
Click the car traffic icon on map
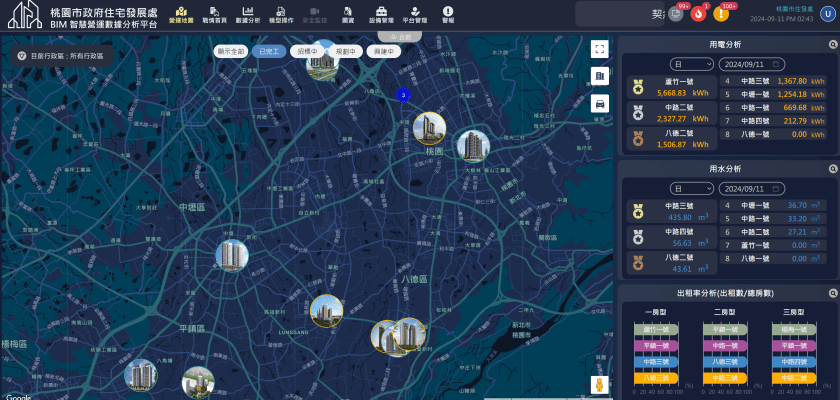tap(600, 104)
